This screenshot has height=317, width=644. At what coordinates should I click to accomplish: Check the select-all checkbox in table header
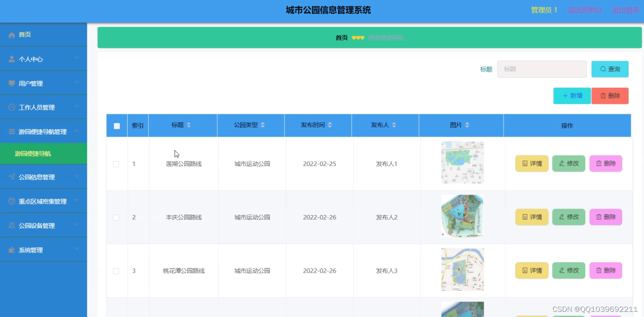pos(116,125)
